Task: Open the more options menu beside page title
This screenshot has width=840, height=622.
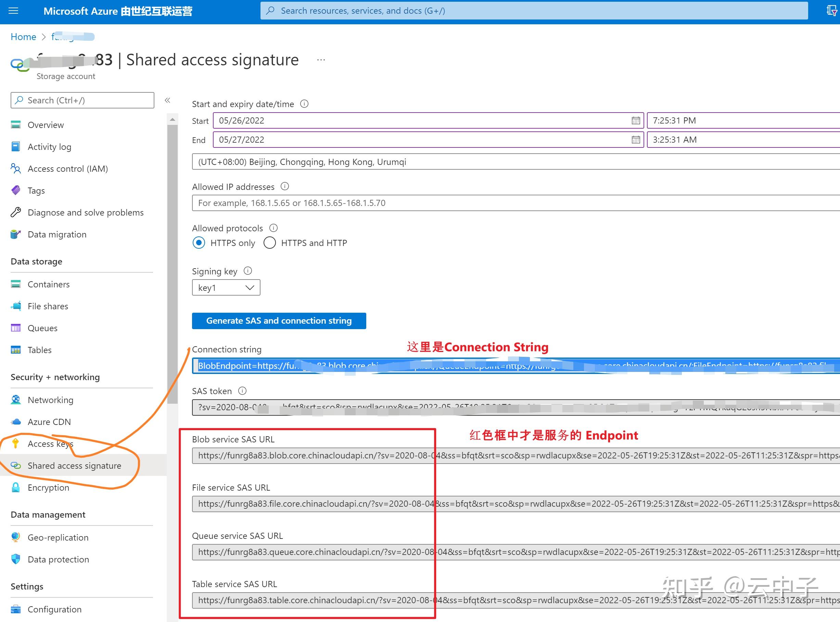Action: [320, 60]
